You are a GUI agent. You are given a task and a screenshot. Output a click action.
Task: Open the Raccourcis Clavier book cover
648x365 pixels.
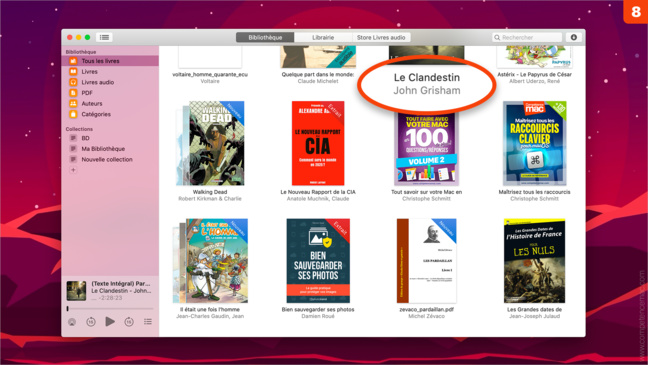534,143
